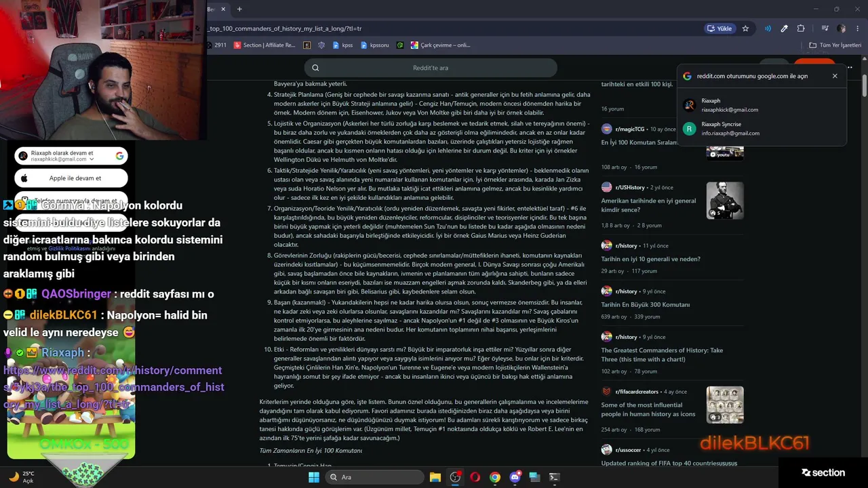This screenshot has width=868, height=488.
Task: Open the r/ussoccer subreddit link
Action: tap(629, 449)
